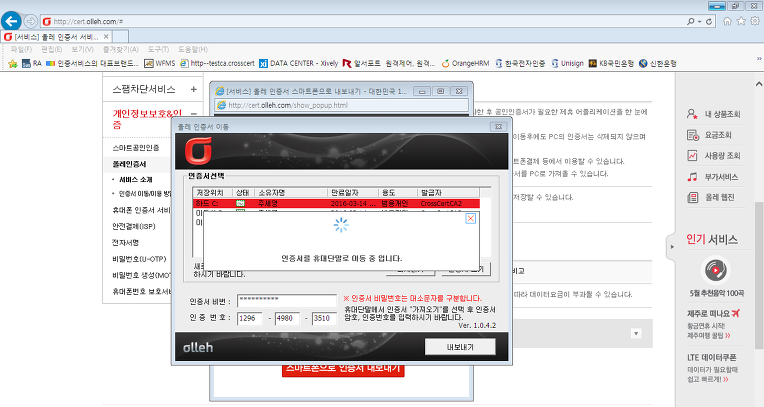Open the KB국민은행 bookmark
This screenshot has width=764, height=407.
click(611, 63)
